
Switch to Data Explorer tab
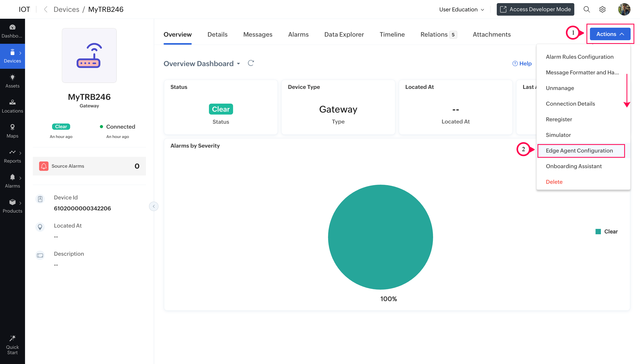[x=344, y=34]
